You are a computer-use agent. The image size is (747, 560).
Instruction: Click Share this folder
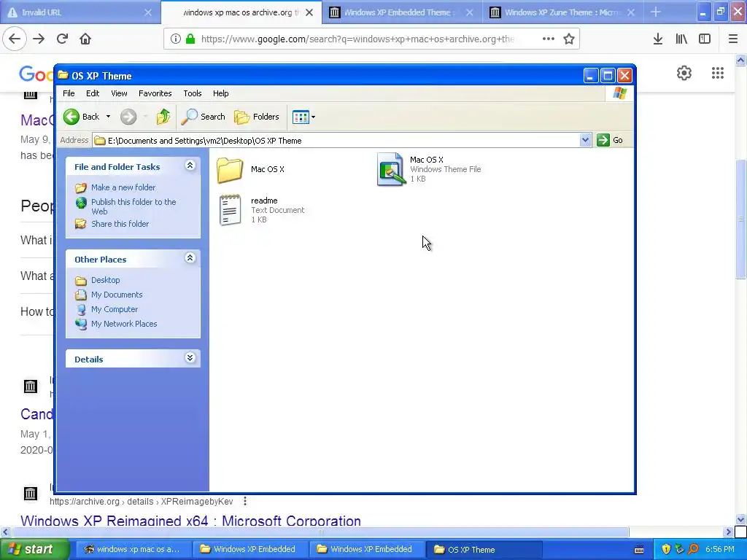pos(120,224)
